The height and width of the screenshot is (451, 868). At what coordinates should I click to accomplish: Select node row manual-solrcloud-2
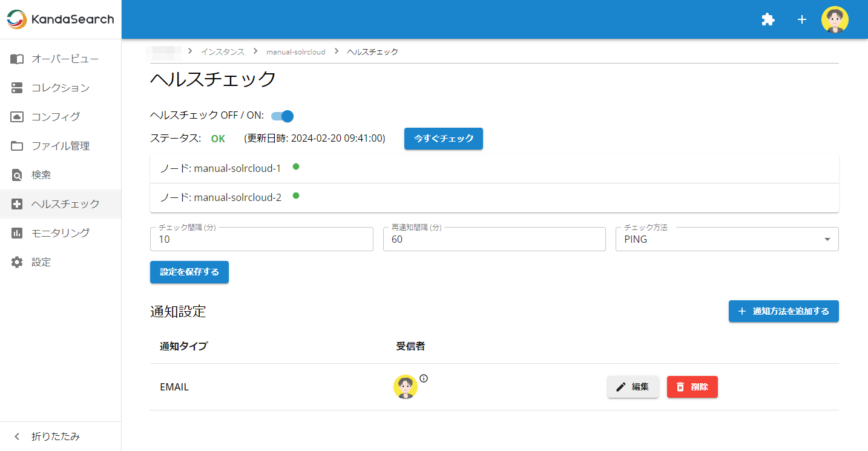[495, 197]
